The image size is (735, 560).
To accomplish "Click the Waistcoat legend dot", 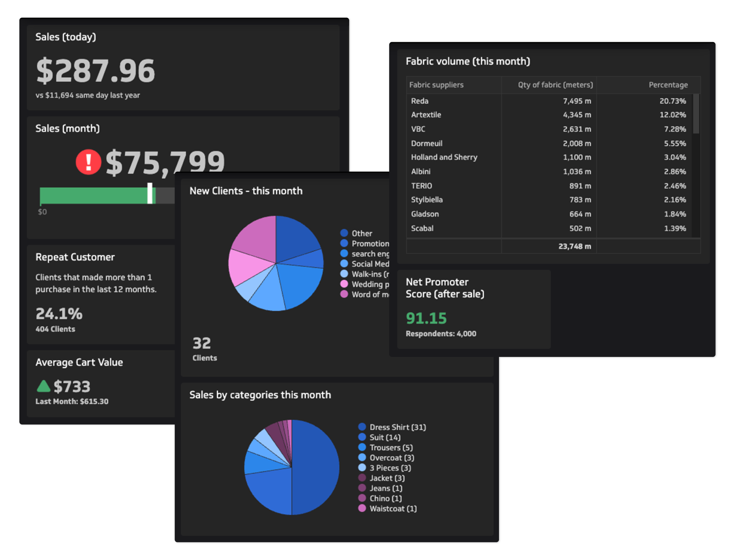I will 362,508.
